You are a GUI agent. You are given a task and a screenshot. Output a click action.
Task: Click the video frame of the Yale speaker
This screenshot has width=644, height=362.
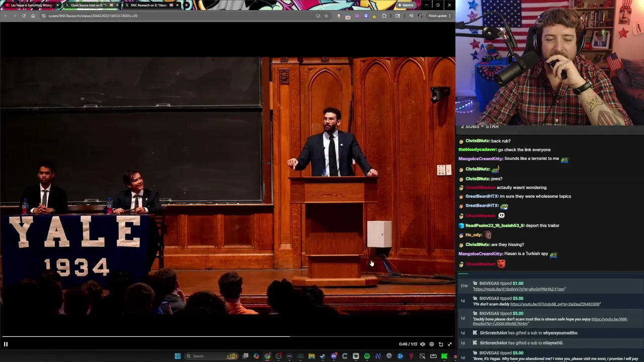coord(227,186)
